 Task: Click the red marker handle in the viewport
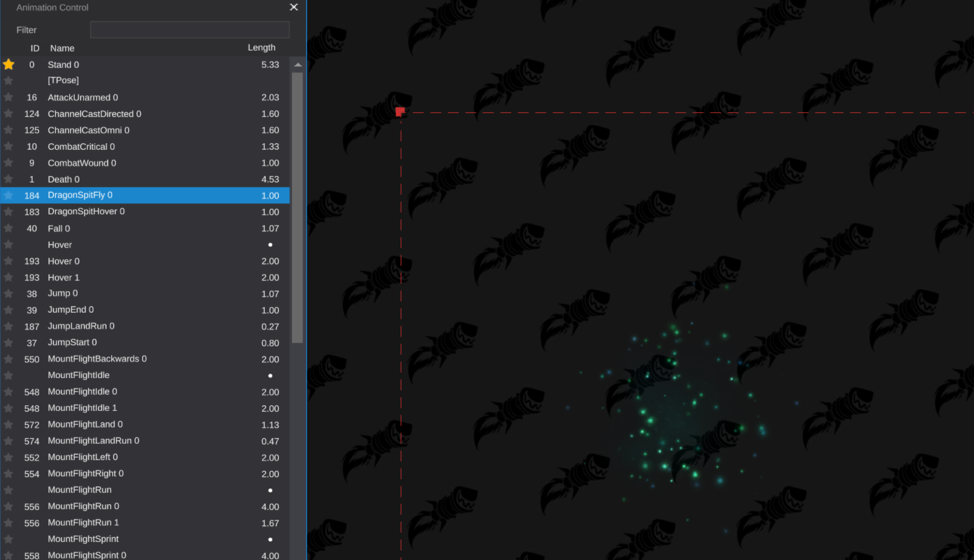(x=400, y=112)
